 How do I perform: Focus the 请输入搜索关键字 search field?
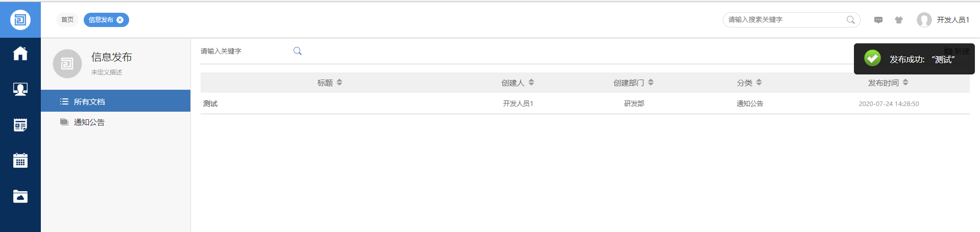coord(783,20)
